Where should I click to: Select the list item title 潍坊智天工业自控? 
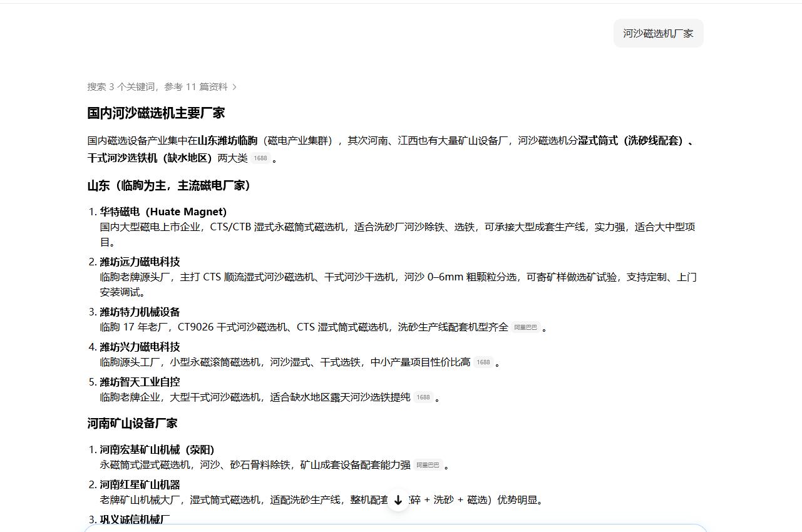140,382
